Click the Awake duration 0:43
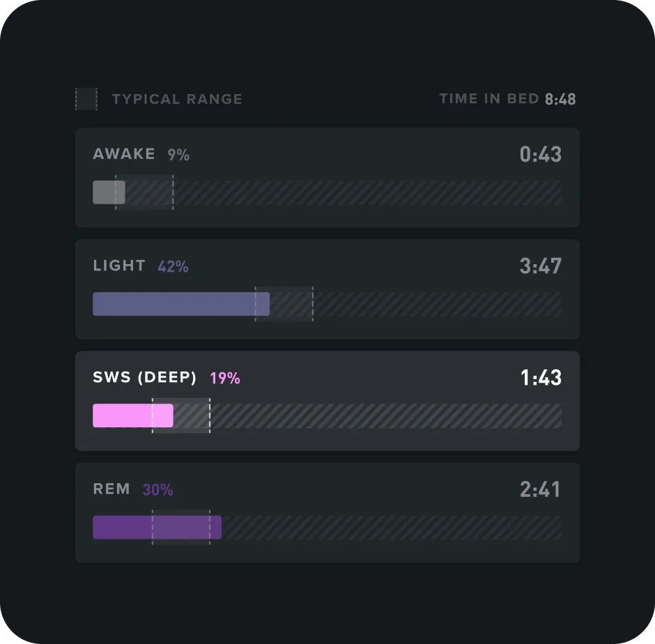The image size is (655, 644). coord(540,154)
